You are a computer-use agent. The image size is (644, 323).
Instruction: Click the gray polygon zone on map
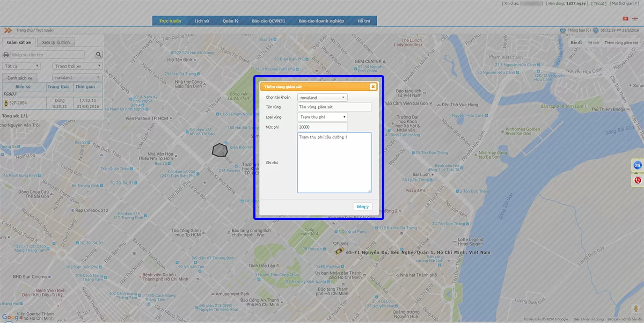(x=219, y=150)
